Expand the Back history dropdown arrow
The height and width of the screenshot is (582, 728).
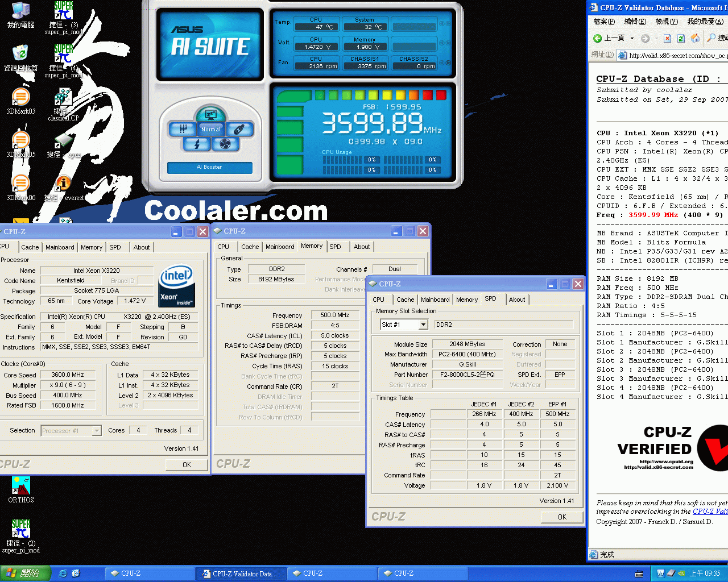632,39
